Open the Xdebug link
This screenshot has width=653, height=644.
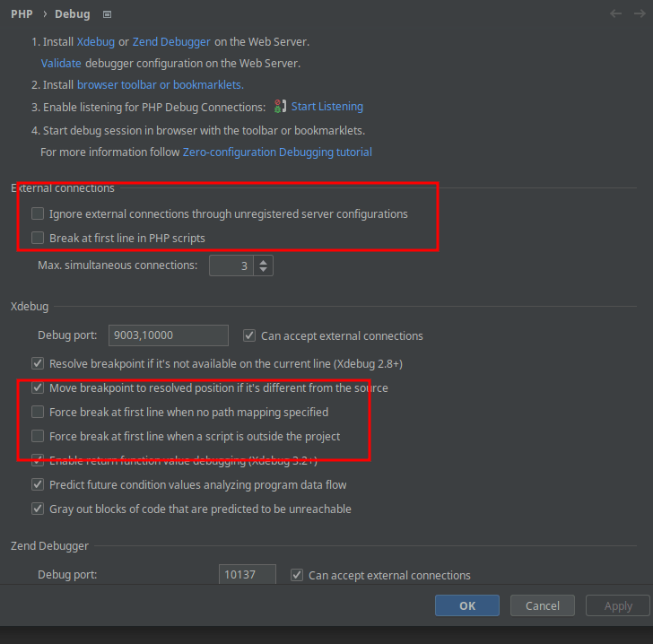point(96,42)
